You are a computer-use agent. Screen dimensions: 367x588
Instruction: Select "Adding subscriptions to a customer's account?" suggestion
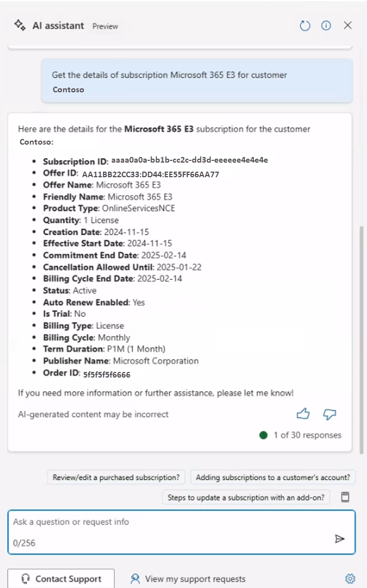273,477
